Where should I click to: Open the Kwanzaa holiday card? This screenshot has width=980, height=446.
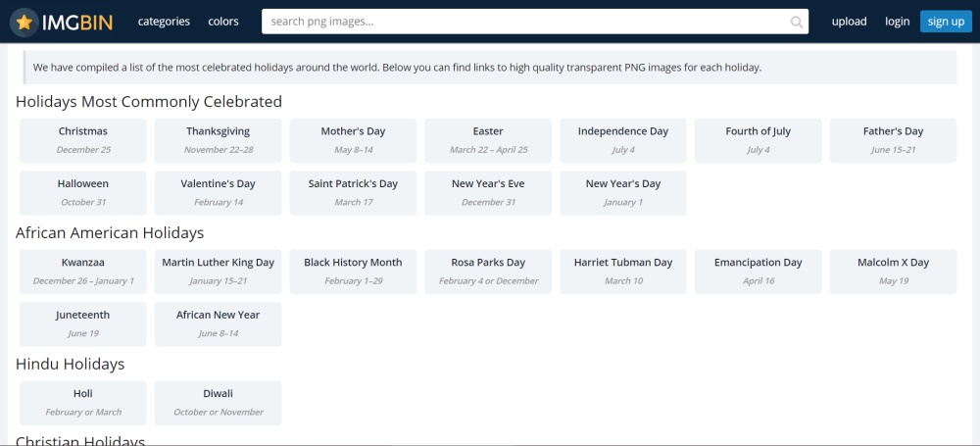83,273
